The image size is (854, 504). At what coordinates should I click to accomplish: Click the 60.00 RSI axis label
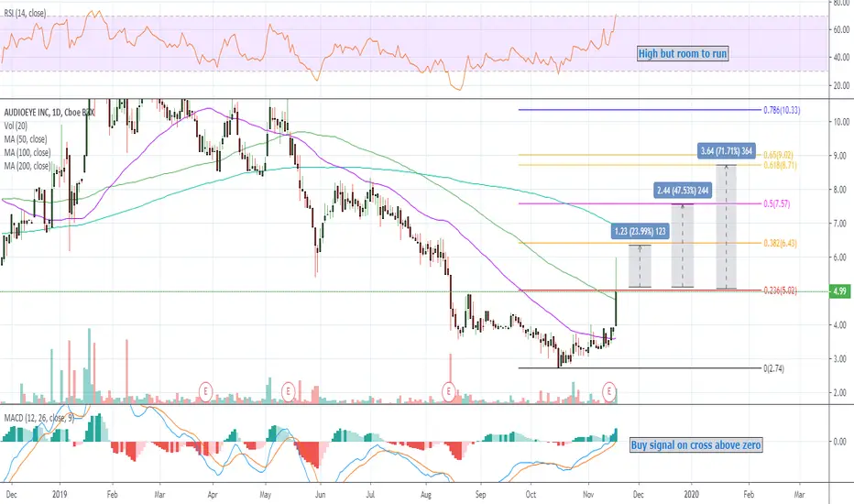coord(841,29)
